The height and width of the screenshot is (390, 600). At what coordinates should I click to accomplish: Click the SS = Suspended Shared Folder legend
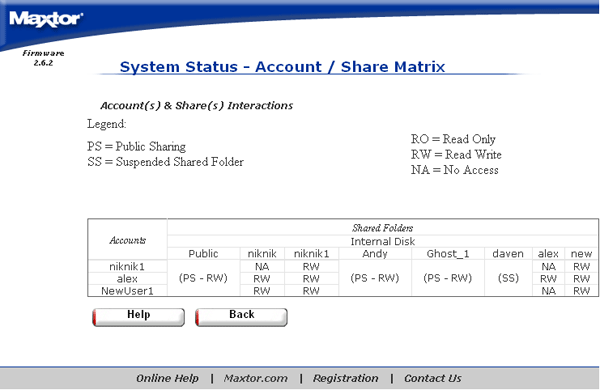coord(165,162)
